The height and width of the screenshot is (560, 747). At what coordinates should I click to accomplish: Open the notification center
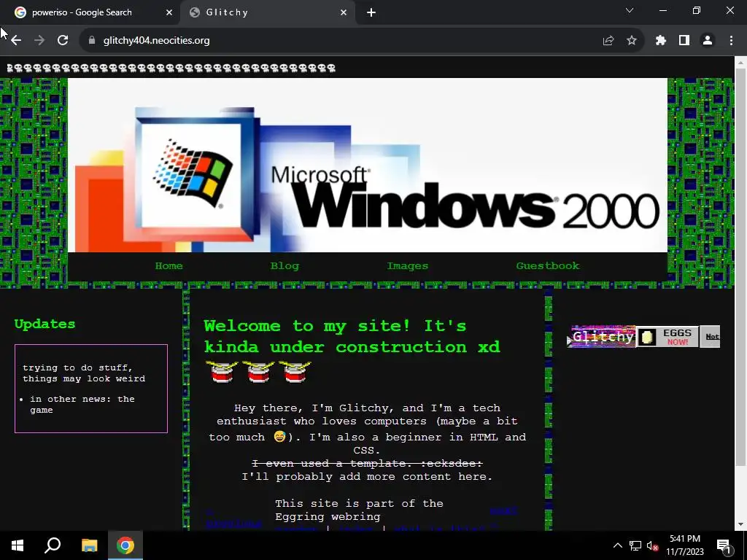(724, 545)
